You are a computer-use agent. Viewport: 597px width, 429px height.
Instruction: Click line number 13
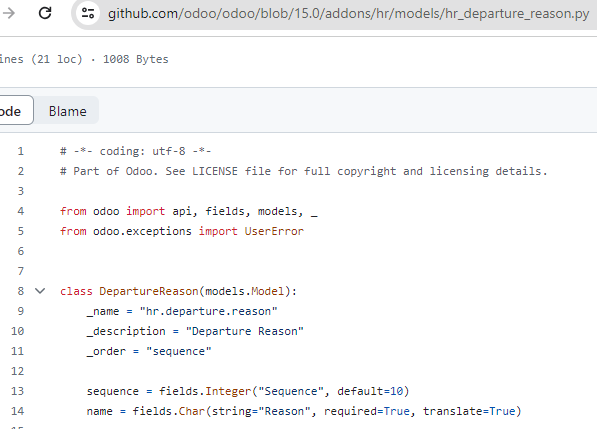pyautogui.click(x=18, y=391)
